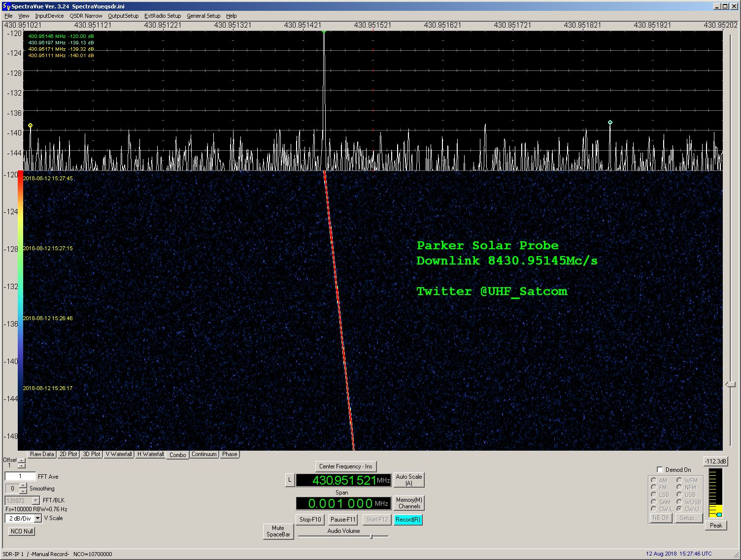Open the File menu

tap(8, 16)
